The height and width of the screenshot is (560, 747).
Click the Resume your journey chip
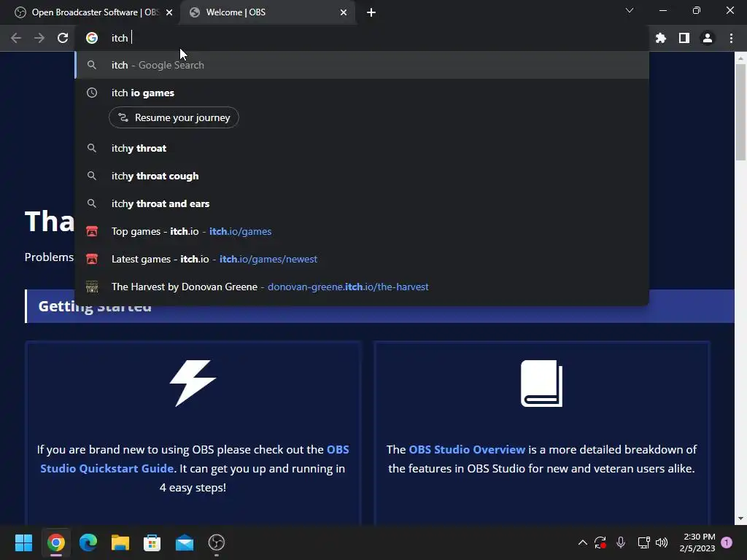(174, 117)
